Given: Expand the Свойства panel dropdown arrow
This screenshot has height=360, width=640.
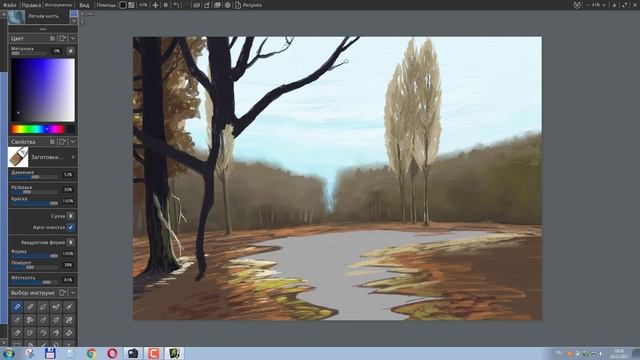Looking at the screenshot, I should coord(73,142).
